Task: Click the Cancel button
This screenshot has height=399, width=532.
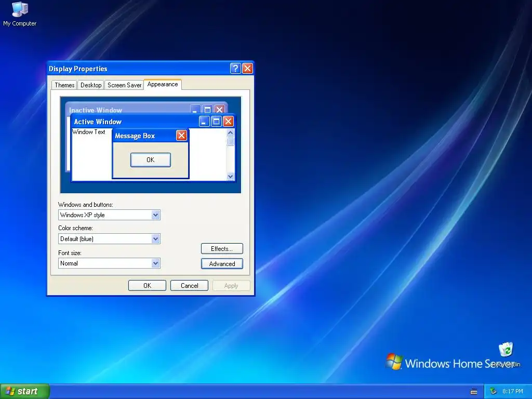Action: 189,285
